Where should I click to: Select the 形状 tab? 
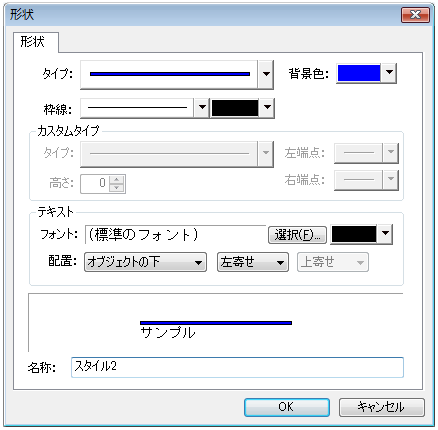(x=33, y=42)
